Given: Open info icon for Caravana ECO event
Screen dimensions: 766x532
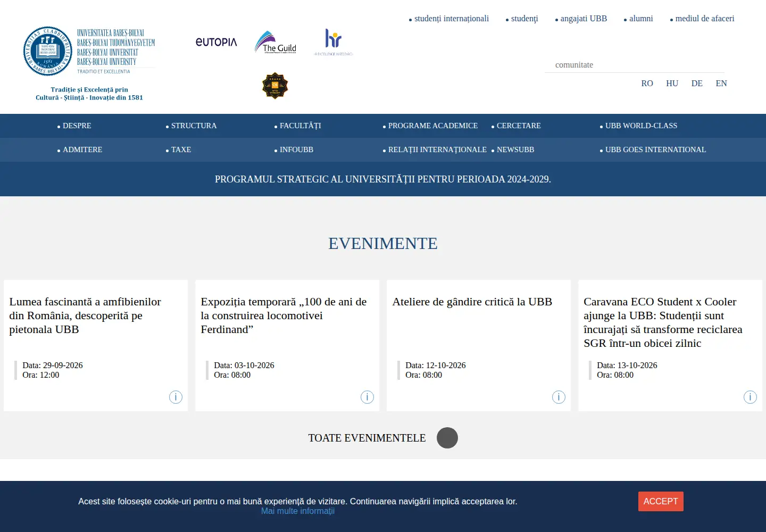Looking at the screenshot, I should [750, 397].
